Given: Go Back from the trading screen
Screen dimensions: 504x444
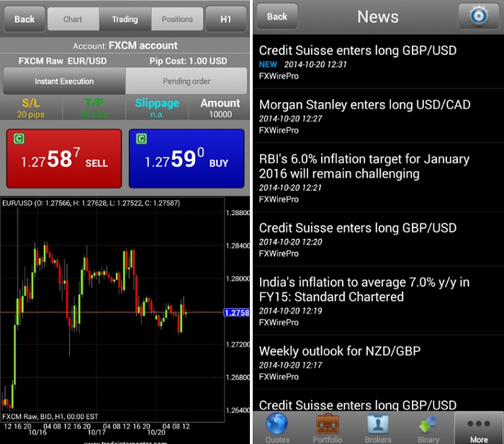Looking at the screenshot, I should pos(24,19).
